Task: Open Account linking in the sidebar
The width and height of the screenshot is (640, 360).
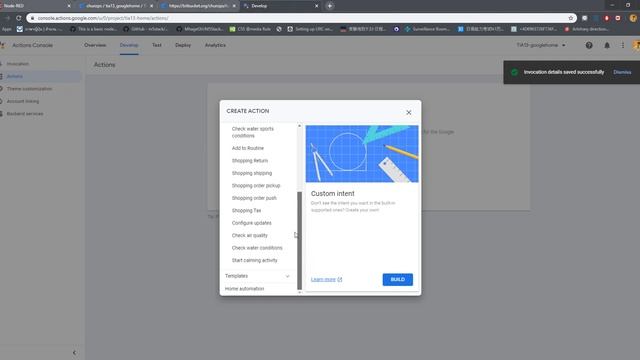Action: click(x=22, y=101)
